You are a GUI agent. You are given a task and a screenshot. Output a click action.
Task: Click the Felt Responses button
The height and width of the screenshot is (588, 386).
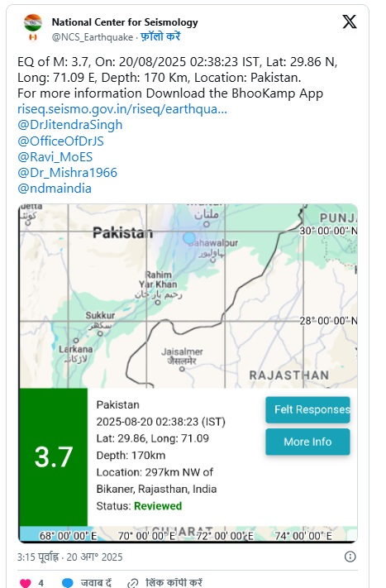click(307, 409)
